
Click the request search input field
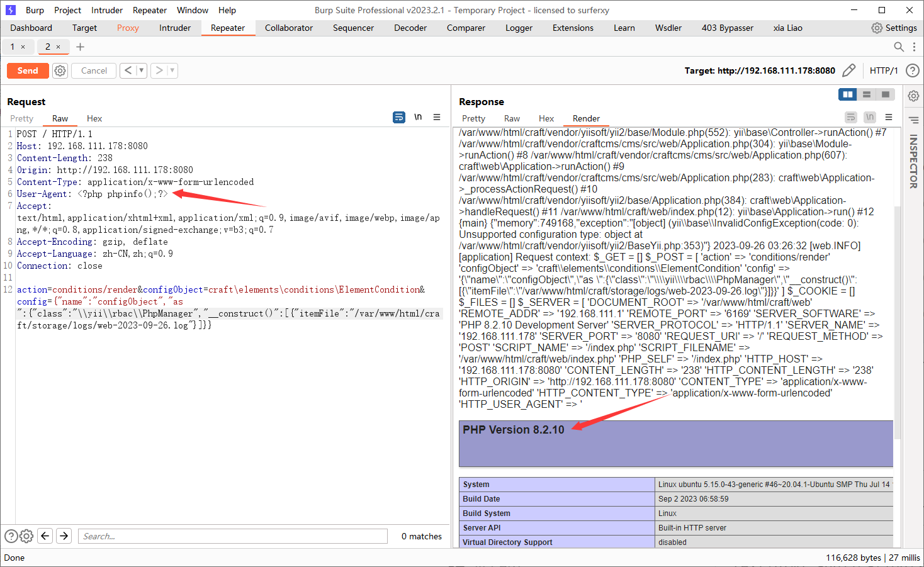pos(232,536)
